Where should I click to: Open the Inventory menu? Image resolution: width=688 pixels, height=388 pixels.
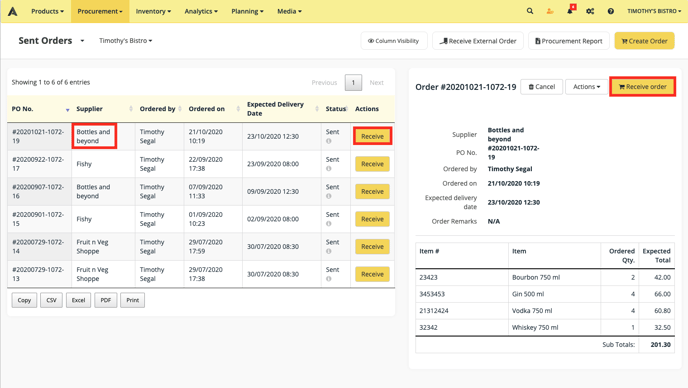(153, 11)
